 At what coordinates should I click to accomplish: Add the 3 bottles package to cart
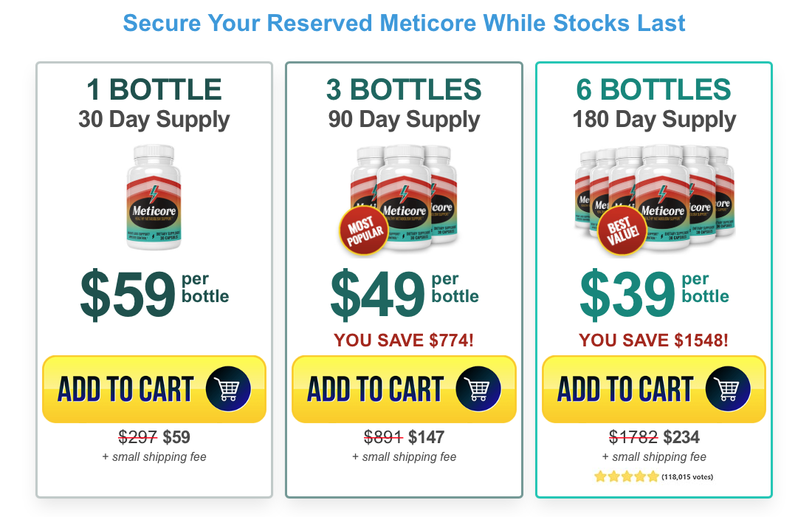point(375,389)
